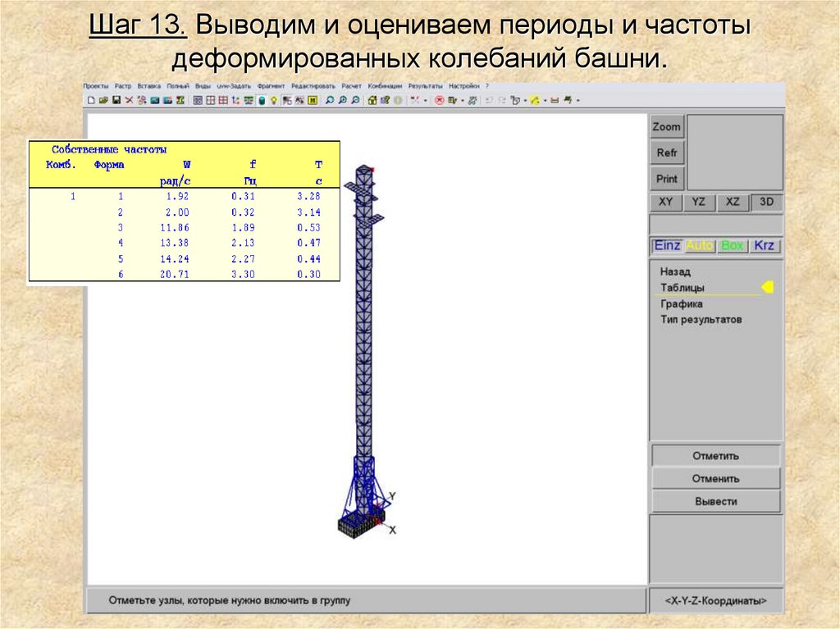
Task: Click the green printer-like toolbar icon
Action: tap(568, 100)
